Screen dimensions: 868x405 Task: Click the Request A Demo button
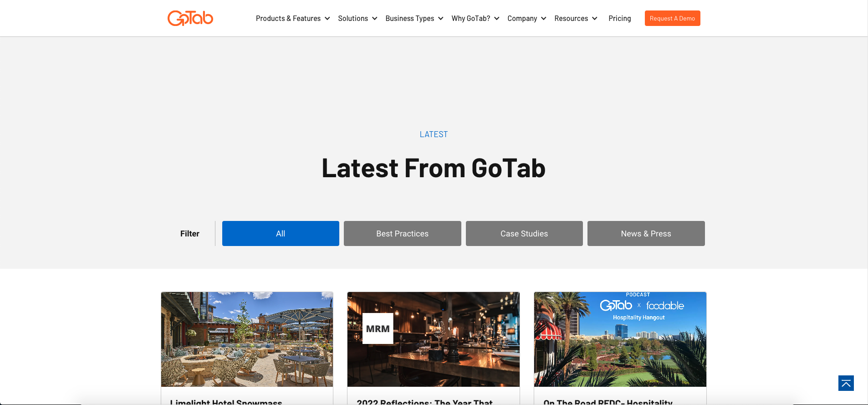[672, 18]
